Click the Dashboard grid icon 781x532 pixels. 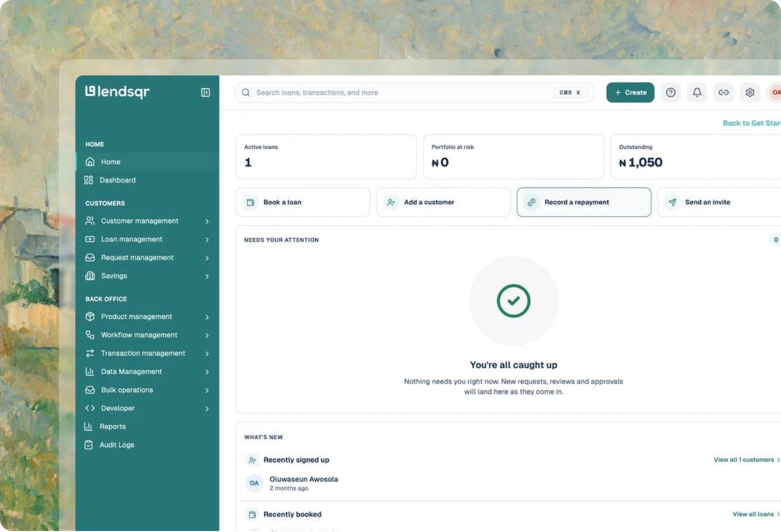coord(88,180)
